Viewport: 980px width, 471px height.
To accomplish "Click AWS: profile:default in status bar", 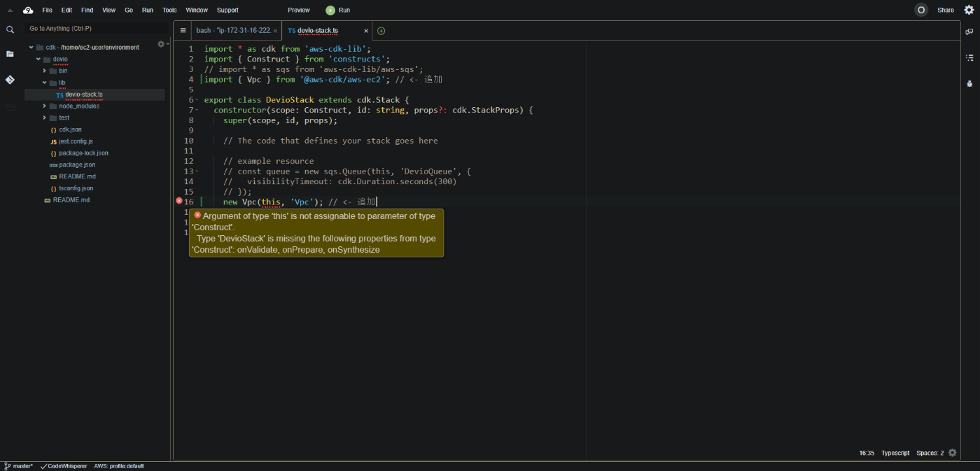I will tap(119, 466).
